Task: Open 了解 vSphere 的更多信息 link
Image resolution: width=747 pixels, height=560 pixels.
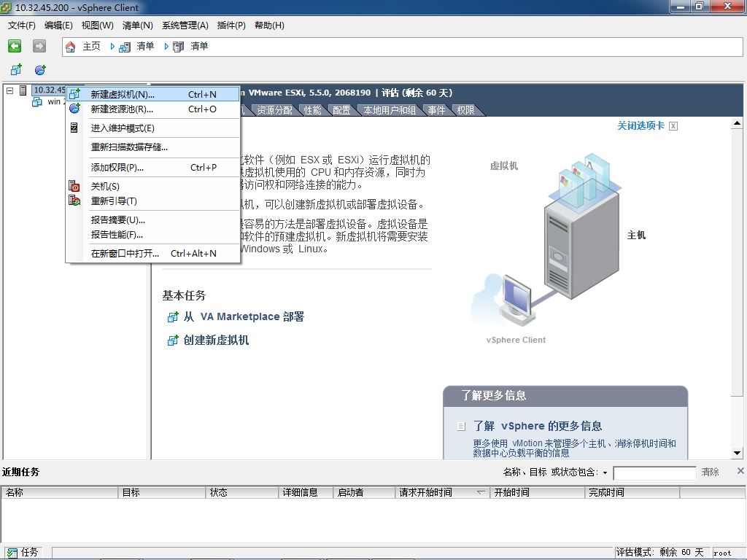Action: click(x=538, y=426)
